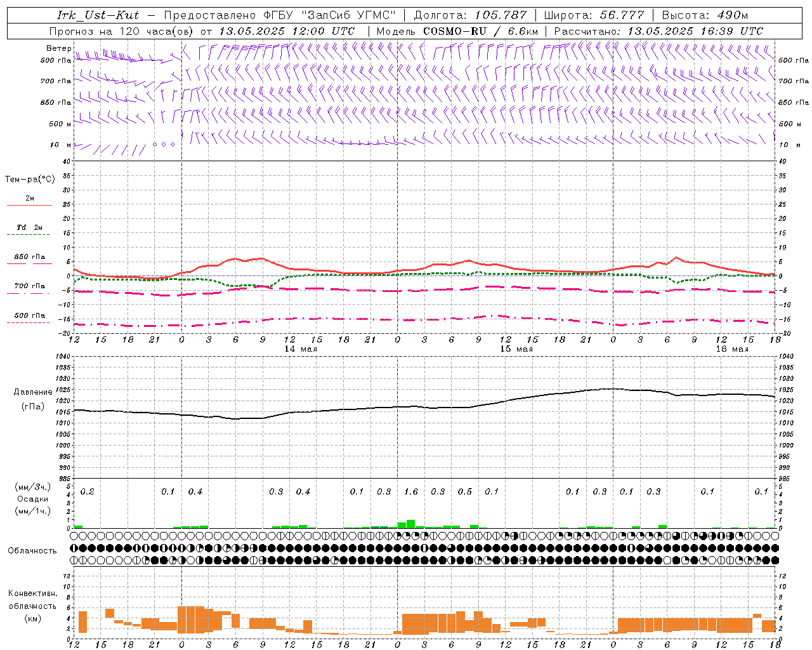Image resolution: width=812 pixels, height=650 pixels.
Task: Click the Широта: 56.777 value
Action: tap(594, 15)
